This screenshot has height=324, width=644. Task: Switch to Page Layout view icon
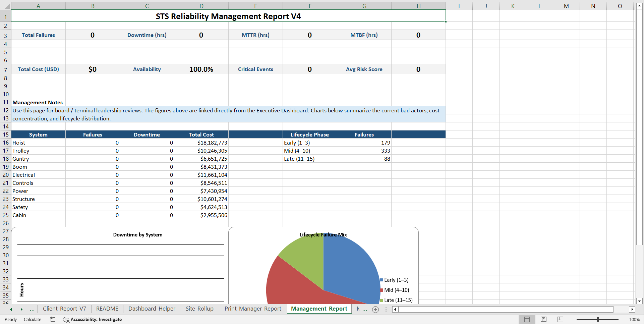(x=543, y=319)
